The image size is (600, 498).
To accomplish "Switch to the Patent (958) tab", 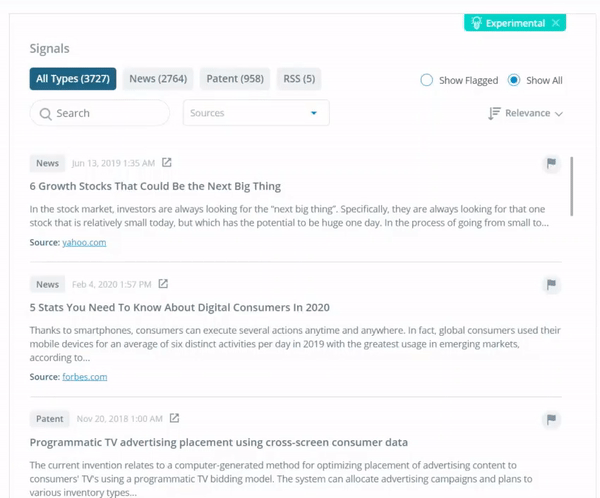I will click(x=235, y=79).
